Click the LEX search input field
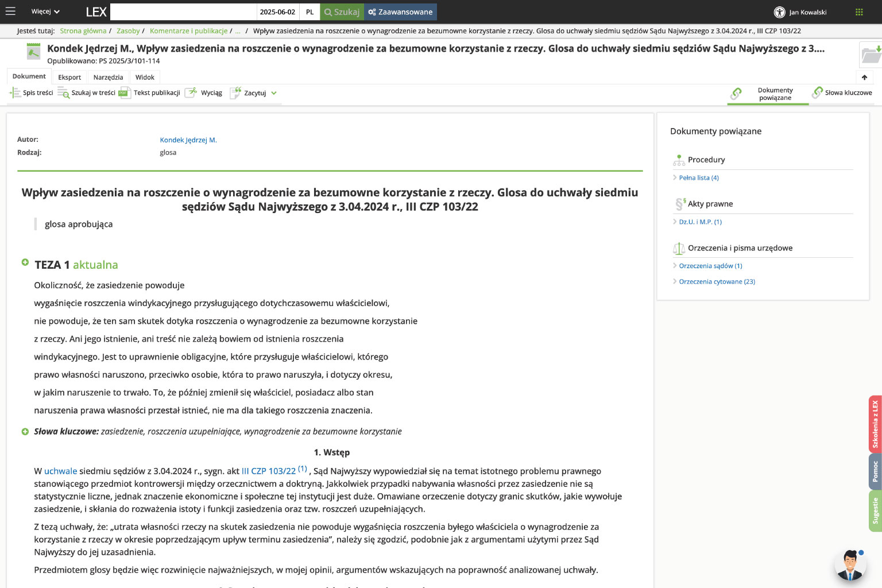This screenshot has height=588, width=882. click(183, 12)
